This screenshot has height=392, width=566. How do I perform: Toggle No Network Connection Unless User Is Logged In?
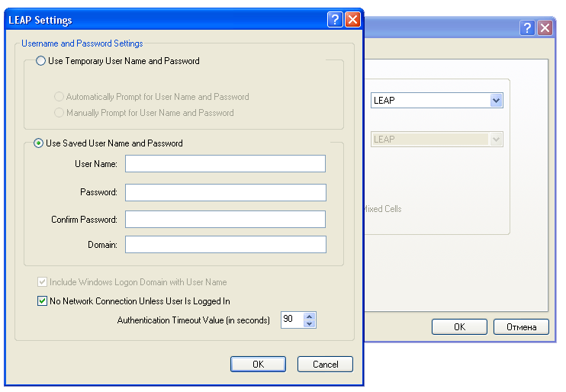pos(43,301)
